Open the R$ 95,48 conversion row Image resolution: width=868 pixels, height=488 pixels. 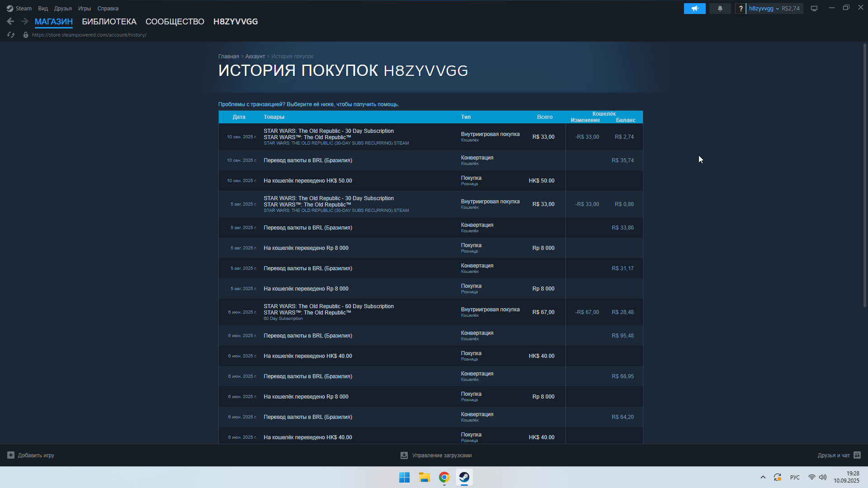pos(430,336)
